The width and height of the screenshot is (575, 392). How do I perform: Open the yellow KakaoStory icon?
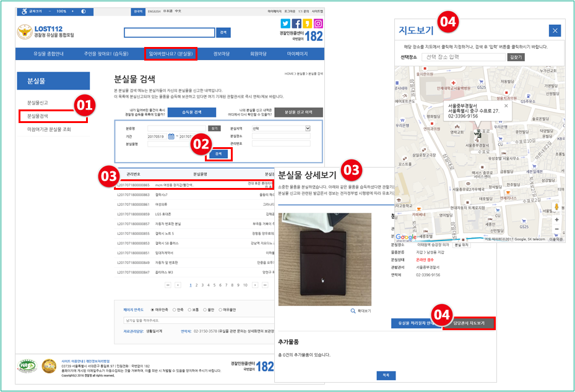click(307, 23)
